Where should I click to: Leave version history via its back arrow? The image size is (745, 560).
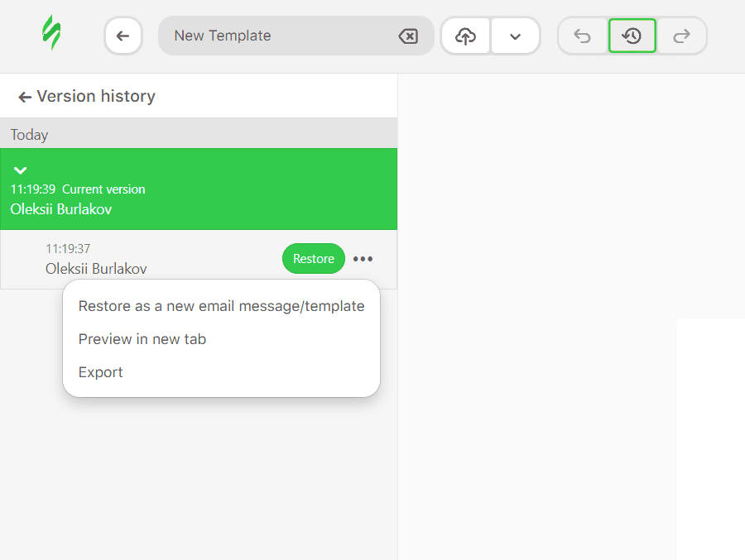[23, 96]
